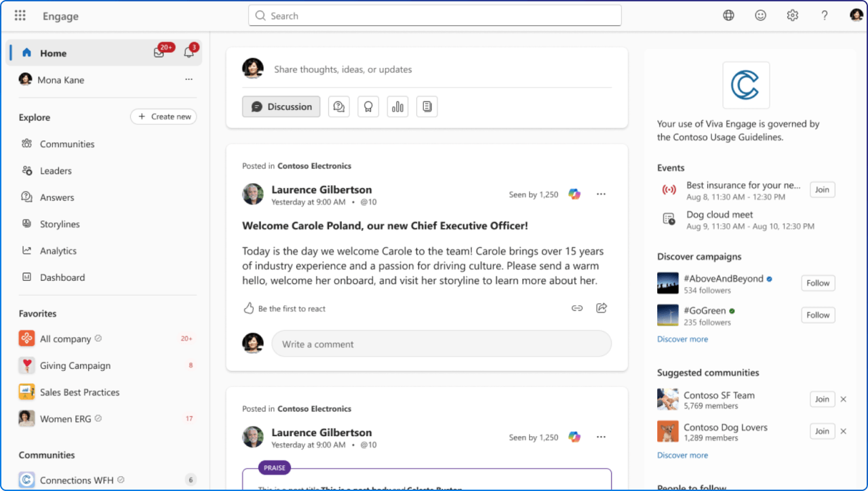This screenshot has height=491, width=868.
Task: Join Contoso SF Team community
Action: click(x=822, y=399)
